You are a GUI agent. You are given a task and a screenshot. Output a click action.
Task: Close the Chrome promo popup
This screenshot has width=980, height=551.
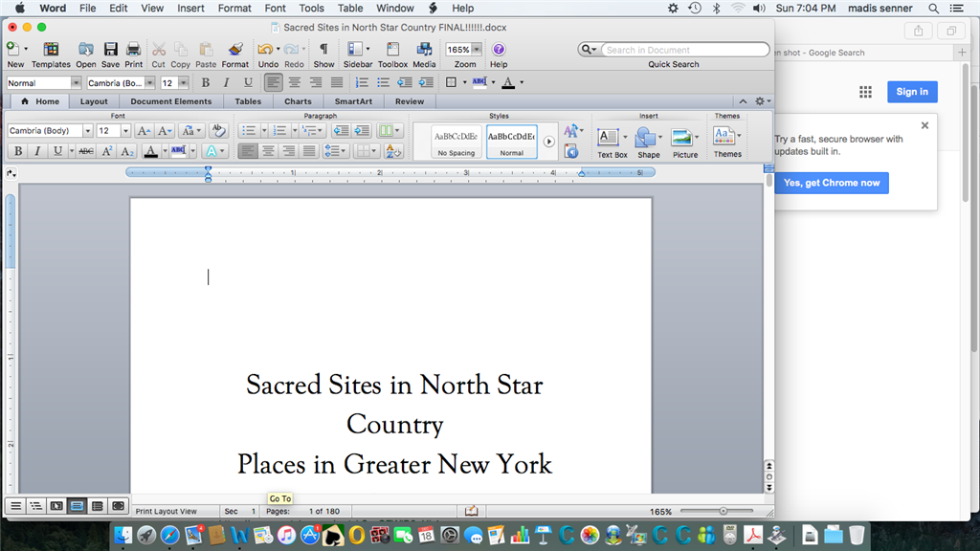[x=925, y=125]
